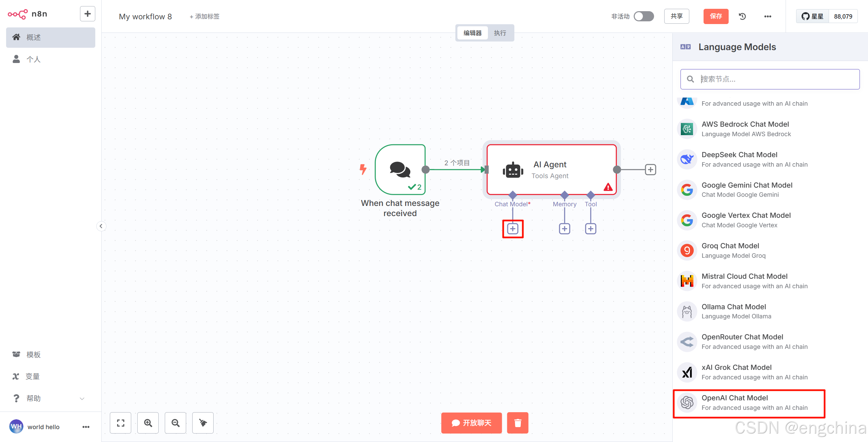Zoom in on the workflow canvas
The image size is (868, 442).
pos(148,423)
